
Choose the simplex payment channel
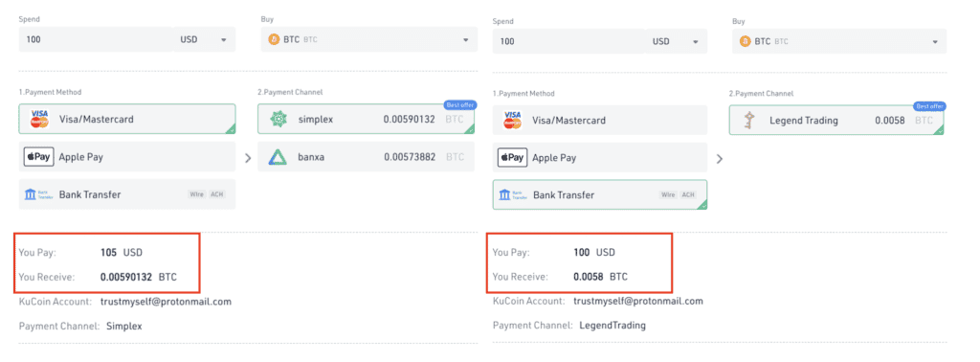coord(367,119)
